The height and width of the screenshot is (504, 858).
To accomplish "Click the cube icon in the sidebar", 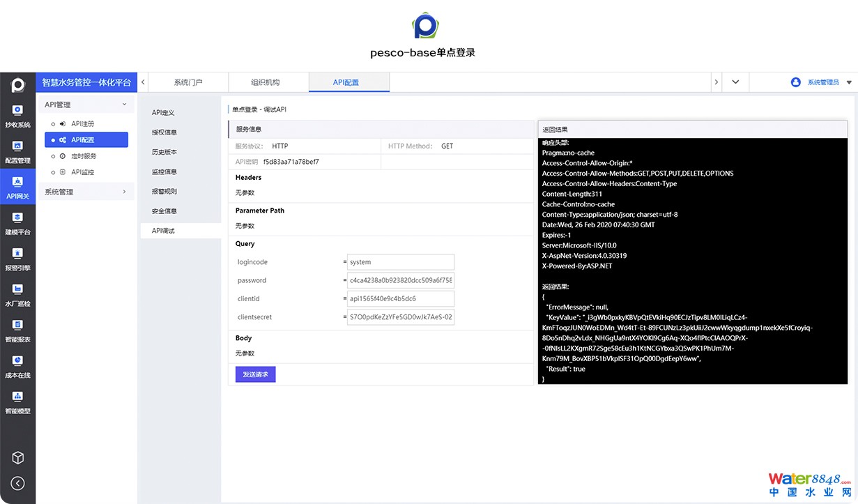I will click(x=18, y=457).
